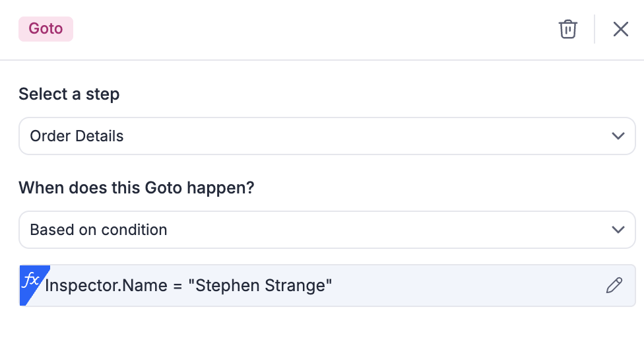
Task: Close the Goto settings panel
Action: click(x=620, y=29)
